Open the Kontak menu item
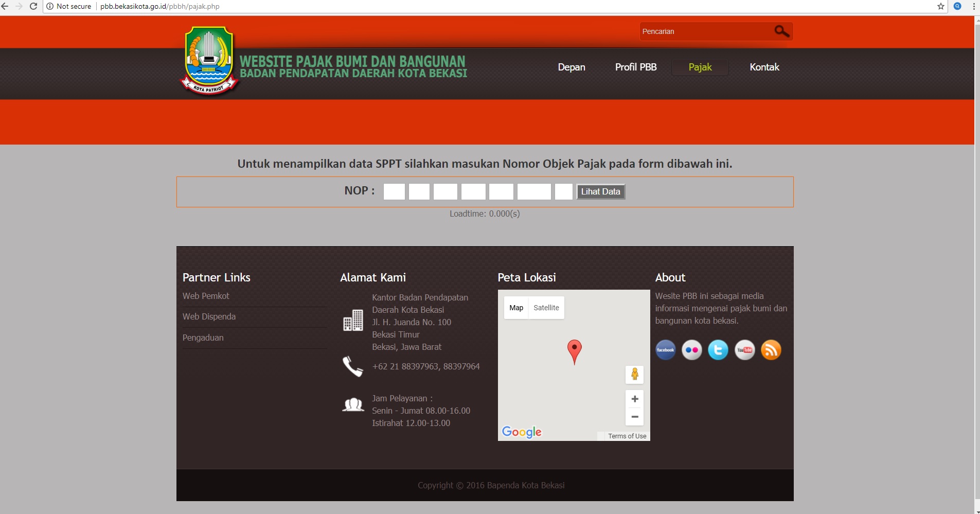Image resolution: width=980 pixels, height=514 pixels. click(x=764, y=67)
